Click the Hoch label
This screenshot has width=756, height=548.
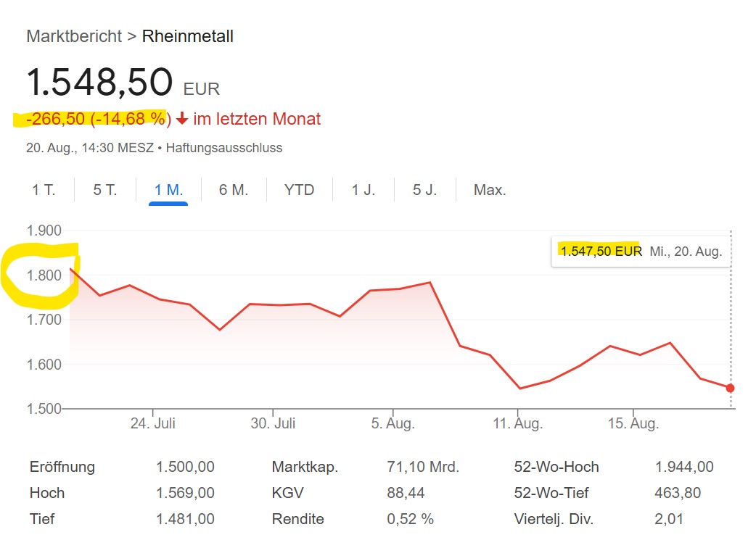46,493
